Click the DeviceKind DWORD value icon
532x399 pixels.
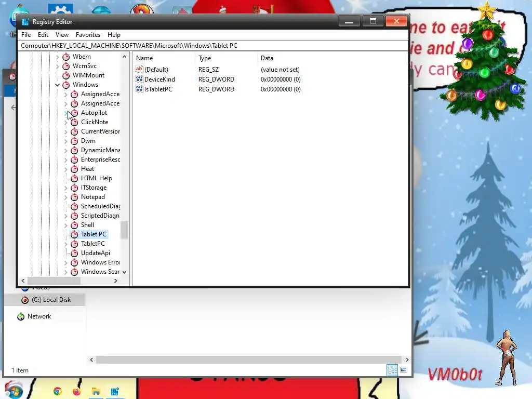point(139,79)
